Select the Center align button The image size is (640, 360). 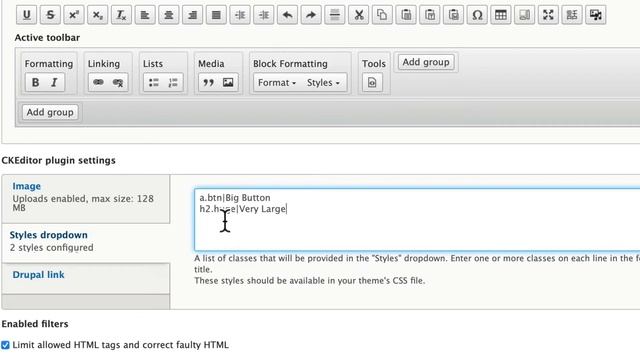pos(169,15)
